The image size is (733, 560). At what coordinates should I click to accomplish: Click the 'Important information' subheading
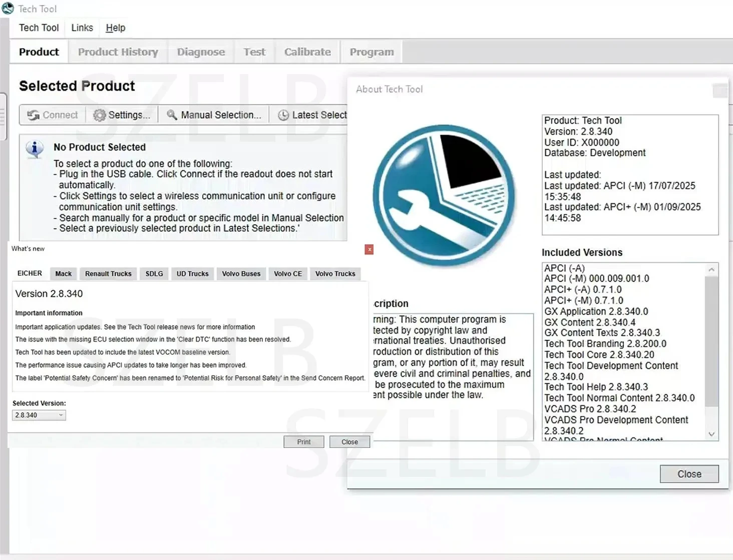(x=49, y=313)
